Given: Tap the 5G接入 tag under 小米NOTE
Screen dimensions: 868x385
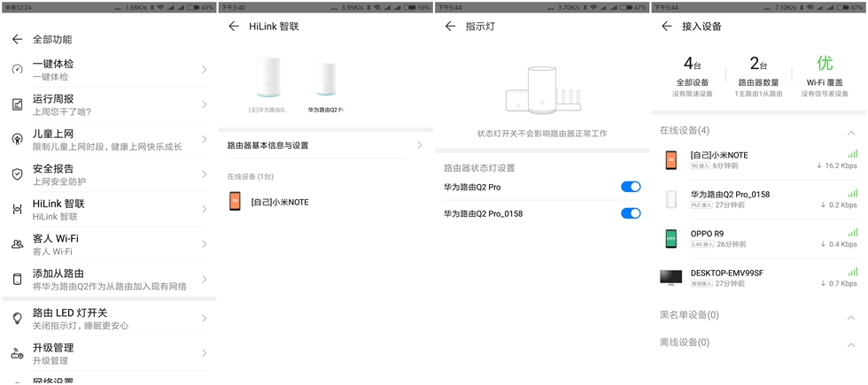Looking at the screenshot, I should [x=700, y=166].
